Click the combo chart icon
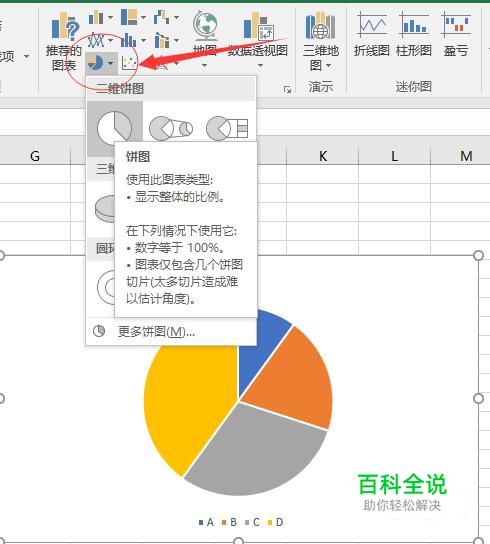The image size is (490, 544). pyautogui.click(x=161, y=41)
